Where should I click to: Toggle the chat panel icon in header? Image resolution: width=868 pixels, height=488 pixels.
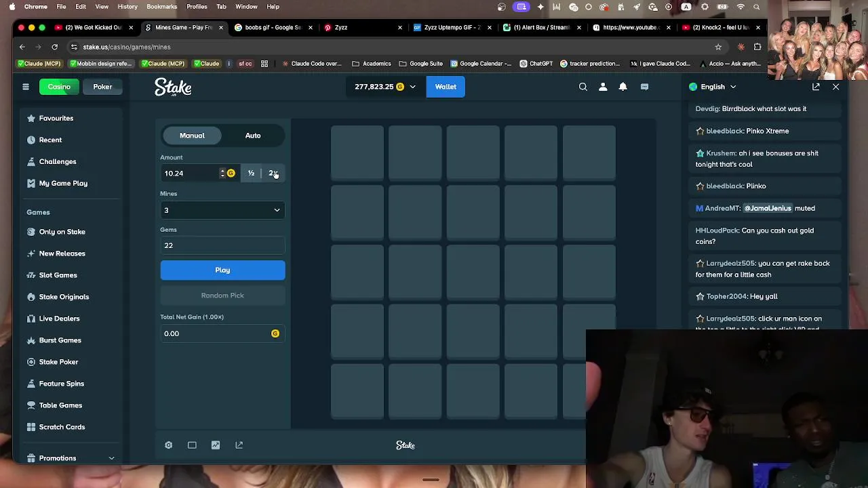[x=644, y=87]
